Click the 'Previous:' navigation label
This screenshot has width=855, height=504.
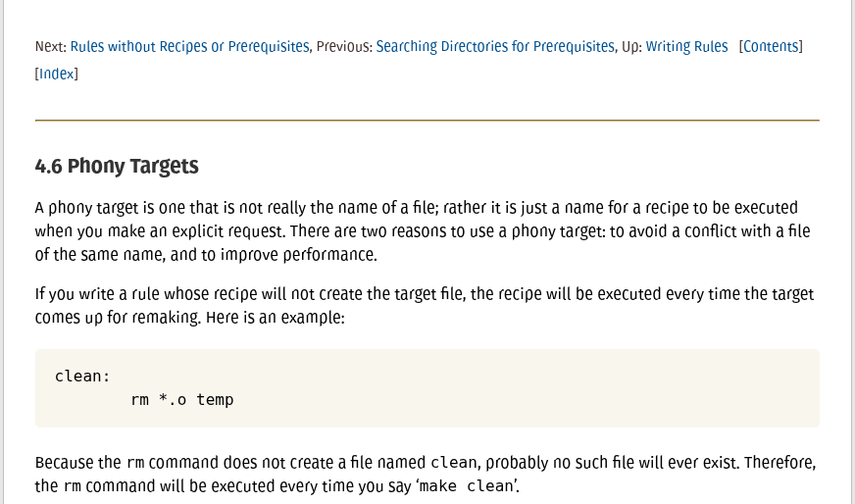(344, 47)
